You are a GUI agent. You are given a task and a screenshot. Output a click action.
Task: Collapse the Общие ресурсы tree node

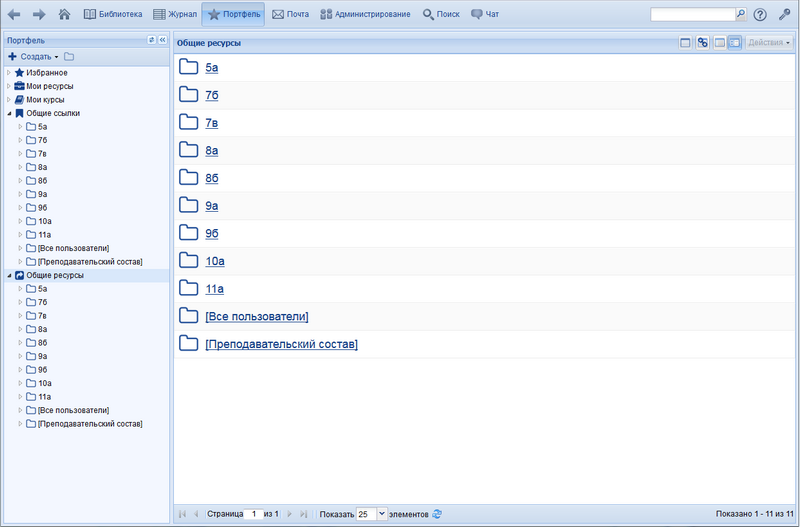pyautogui.click(x=9, y=275)
